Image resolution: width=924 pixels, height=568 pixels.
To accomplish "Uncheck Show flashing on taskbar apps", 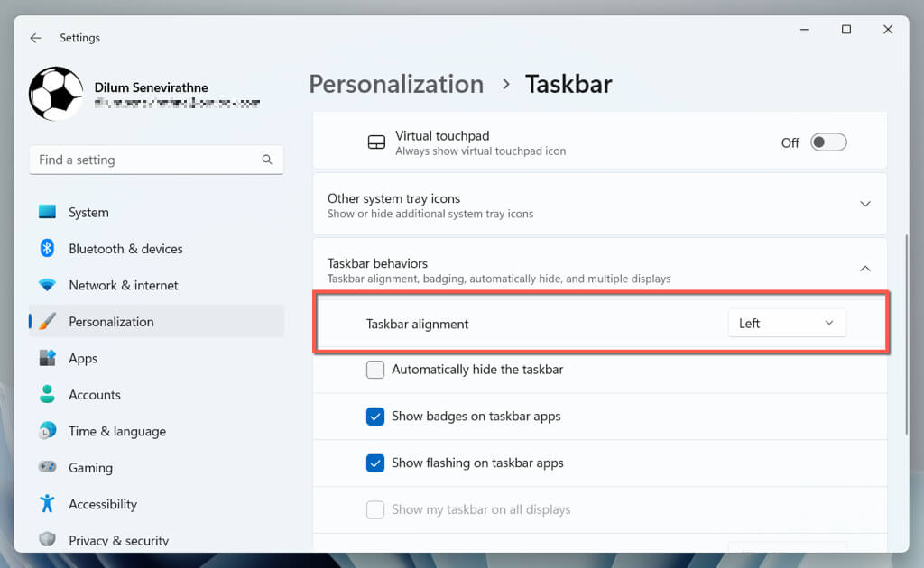I will [x=375, y=463].
